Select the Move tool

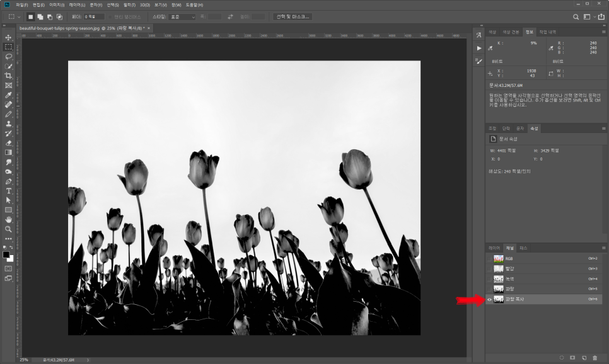tap(8, 38)
